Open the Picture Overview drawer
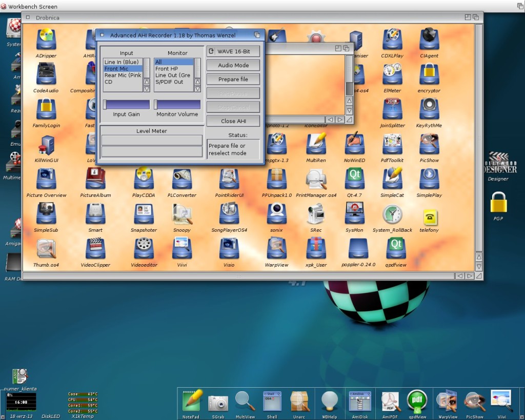525x420 pixels. 46,179
